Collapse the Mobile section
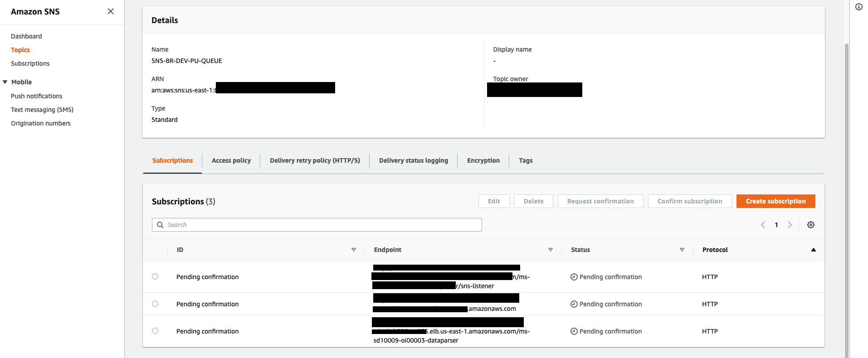The image size is (868, 358). (5, 82)
